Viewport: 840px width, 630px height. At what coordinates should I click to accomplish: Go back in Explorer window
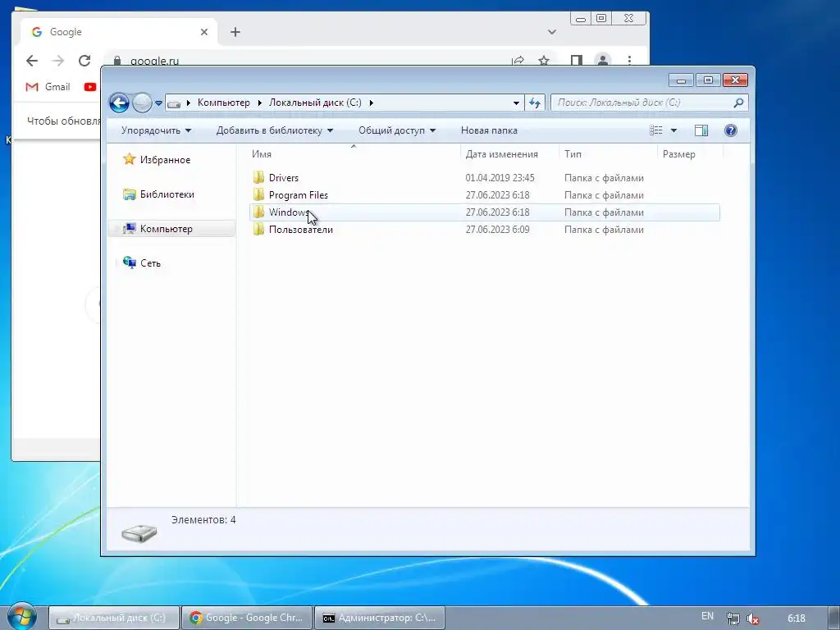tap(119, 103)
